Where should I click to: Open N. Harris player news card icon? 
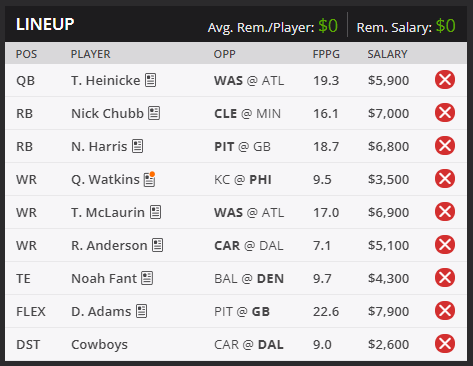(137, 146)
